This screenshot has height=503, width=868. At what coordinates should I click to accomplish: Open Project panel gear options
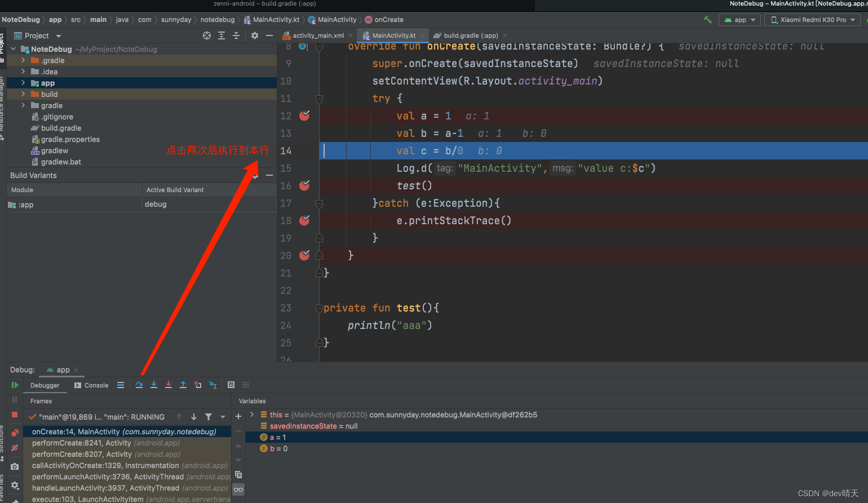tap(255, 35)
